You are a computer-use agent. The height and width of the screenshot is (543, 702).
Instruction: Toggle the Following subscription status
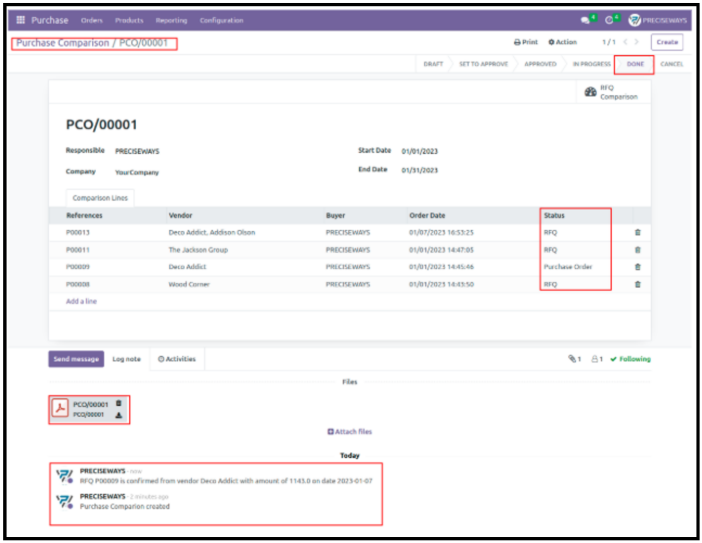pos(630,359)
